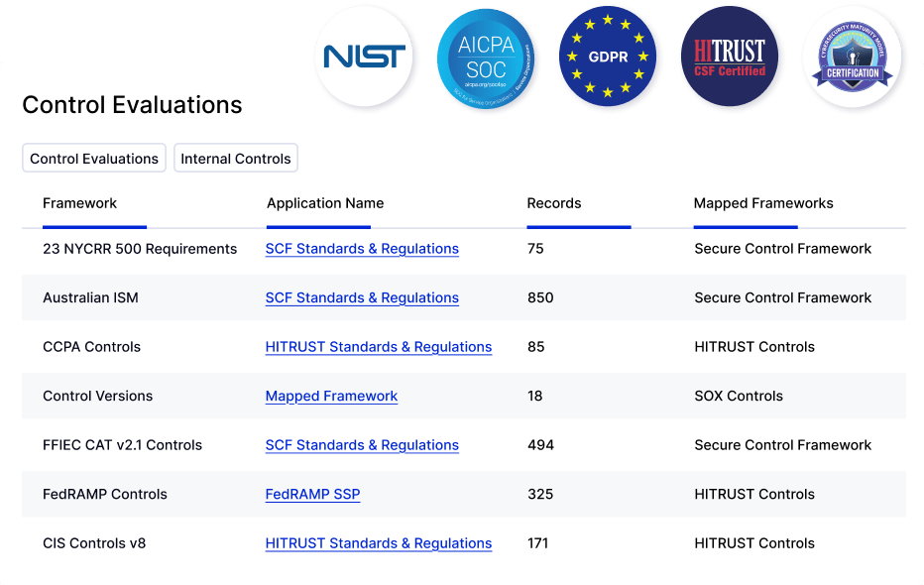
Task: Click the NIST logo badge
Action: pyautogui.click(x=364, y=57)
